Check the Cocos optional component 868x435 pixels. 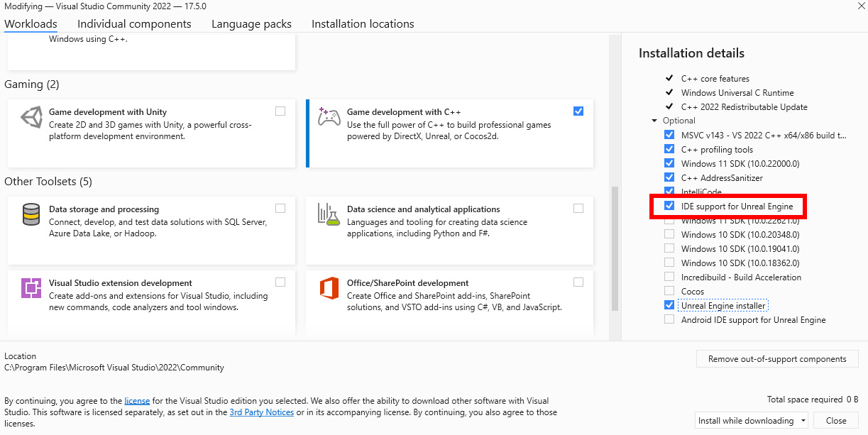669,291
